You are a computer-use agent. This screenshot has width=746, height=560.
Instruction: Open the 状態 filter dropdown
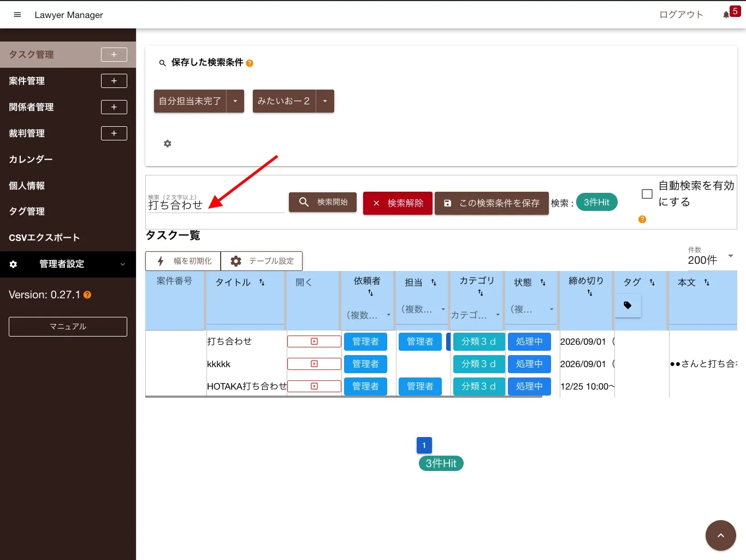click(x=532, y=309)
